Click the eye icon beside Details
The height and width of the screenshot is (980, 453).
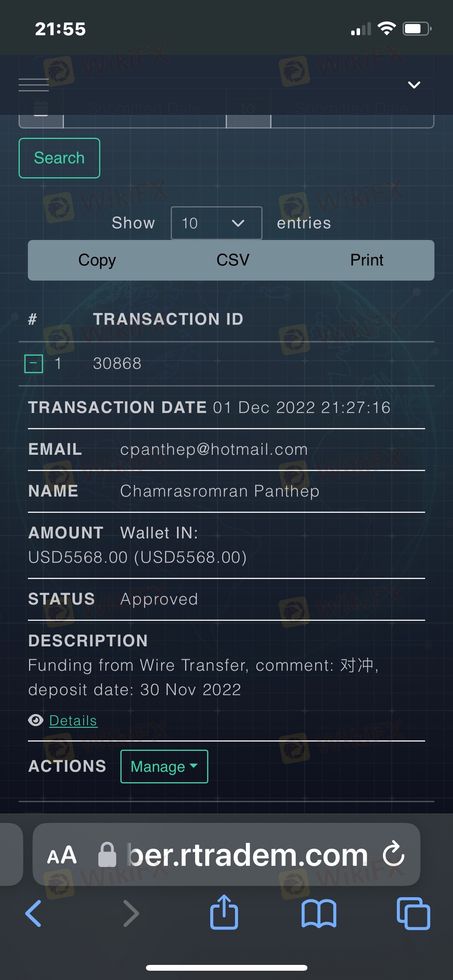coord(36,720)
